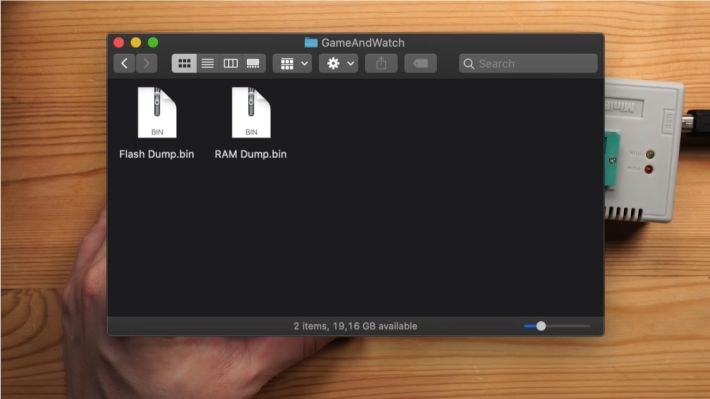Screen dimensions: 710x399
Task: Switch to gallery view
Action: [253, 63]
